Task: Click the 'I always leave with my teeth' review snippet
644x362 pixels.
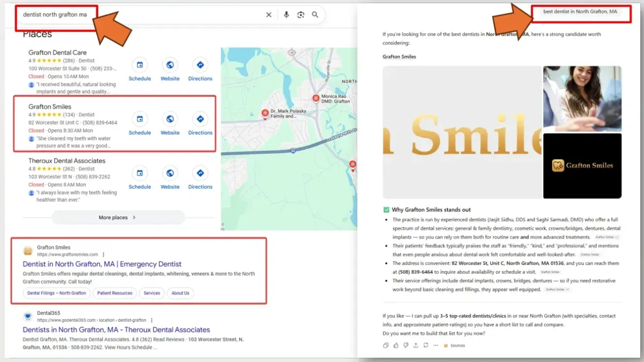Action: tap(76, 196)
